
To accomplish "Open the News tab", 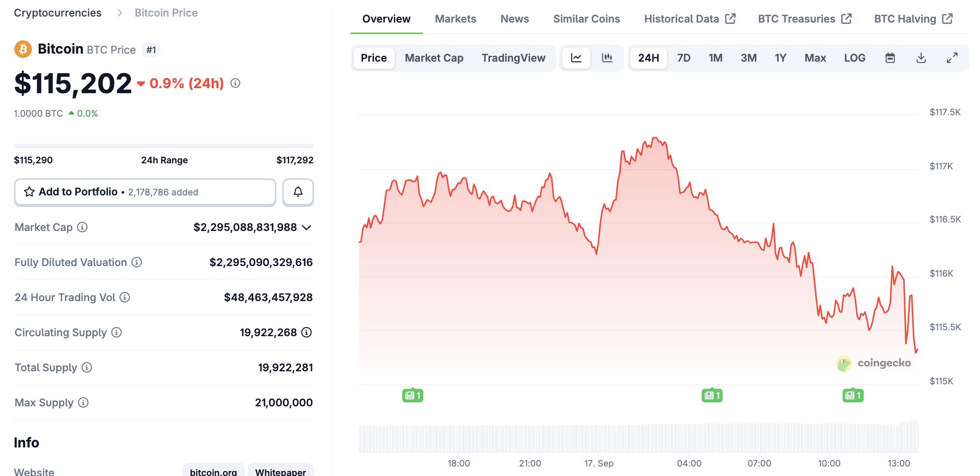I will tap(515, 19).
